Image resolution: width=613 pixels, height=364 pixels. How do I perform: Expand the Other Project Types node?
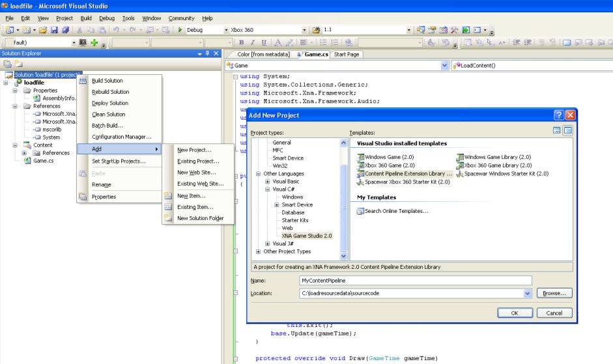coord(258,251)
